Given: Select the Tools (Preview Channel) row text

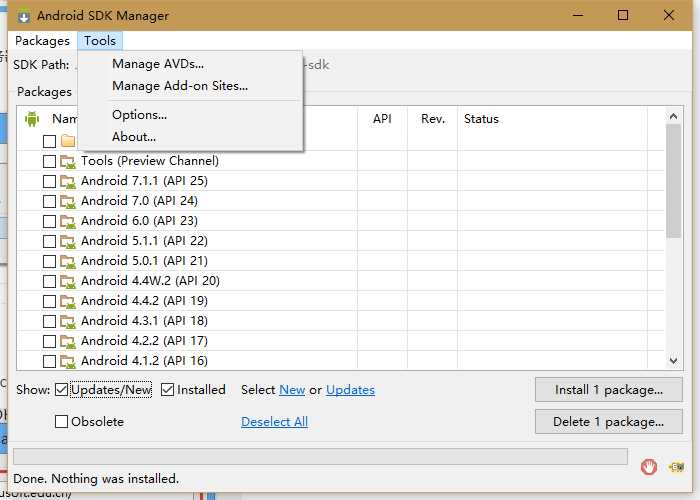Looking at the screenshot, I should 150,161.
